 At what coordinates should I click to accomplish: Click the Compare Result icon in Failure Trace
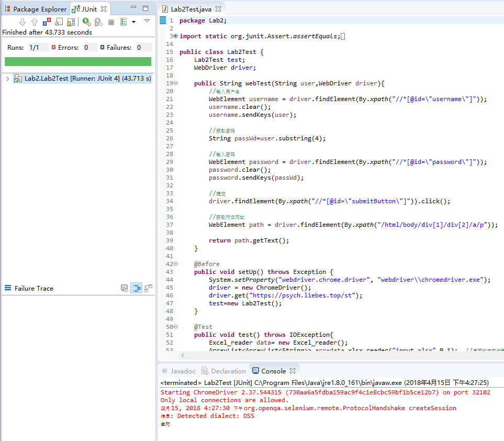[148, 288]
